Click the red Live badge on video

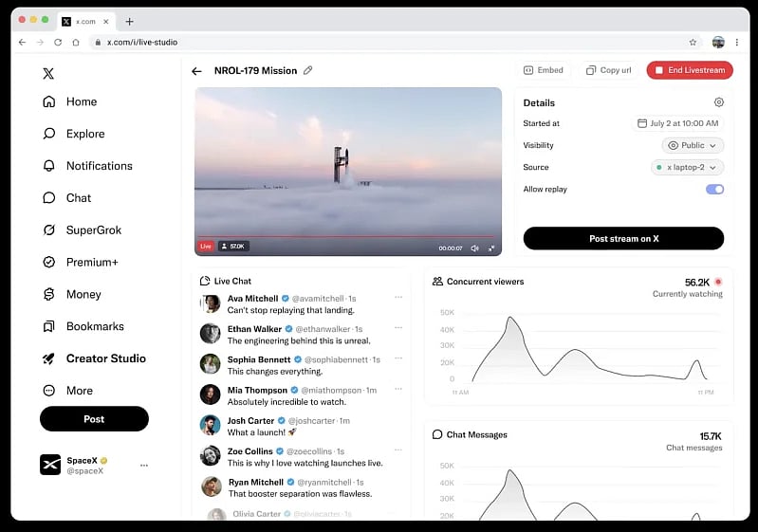coord(206,247)
